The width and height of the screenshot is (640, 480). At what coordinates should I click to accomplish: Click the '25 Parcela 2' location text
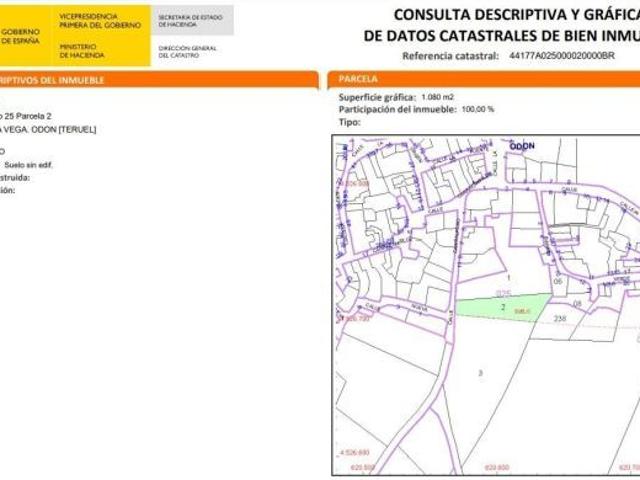click(28, 116)
